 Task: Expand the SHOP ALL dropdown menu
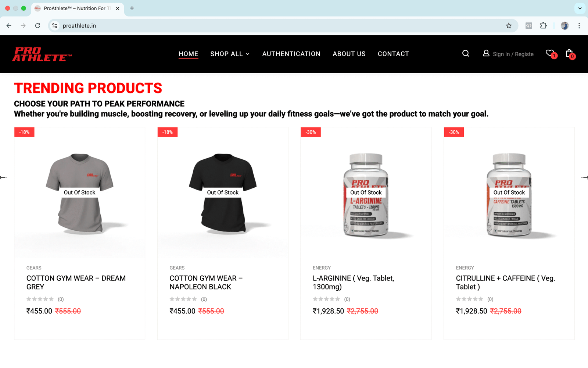pos(230,54)
